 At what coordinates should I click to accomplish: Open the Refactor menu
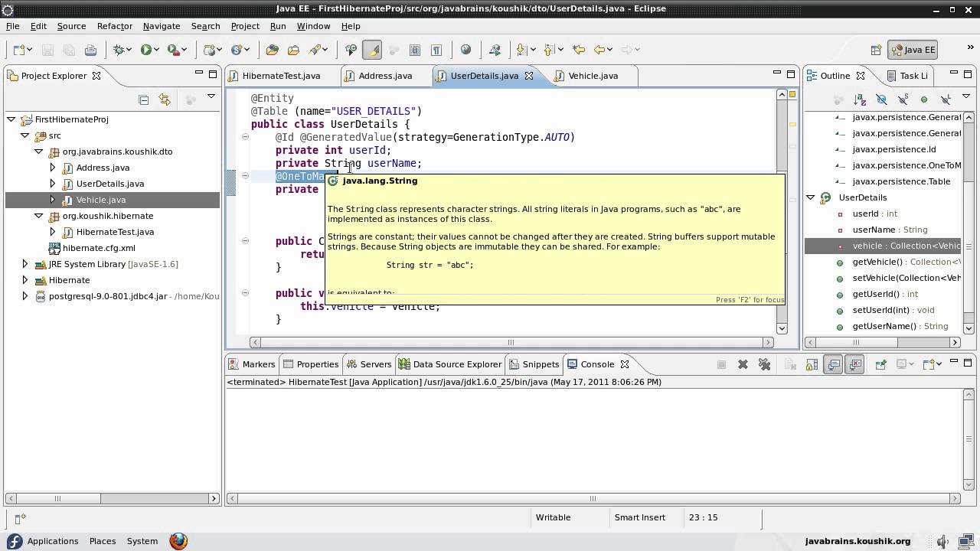point(115,26)
